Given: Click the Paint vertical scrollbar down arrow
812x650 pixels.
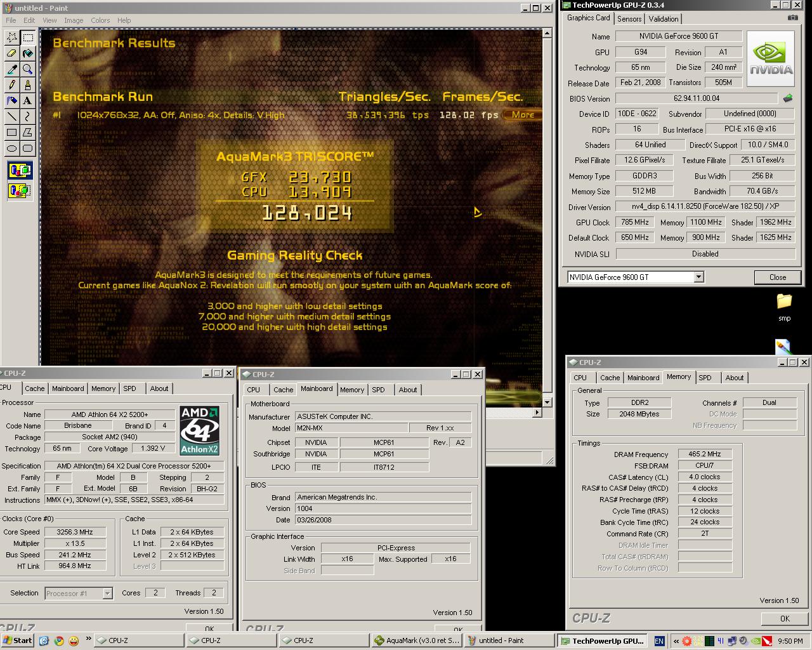Looking at the screenshot, I should click(547, 401).
